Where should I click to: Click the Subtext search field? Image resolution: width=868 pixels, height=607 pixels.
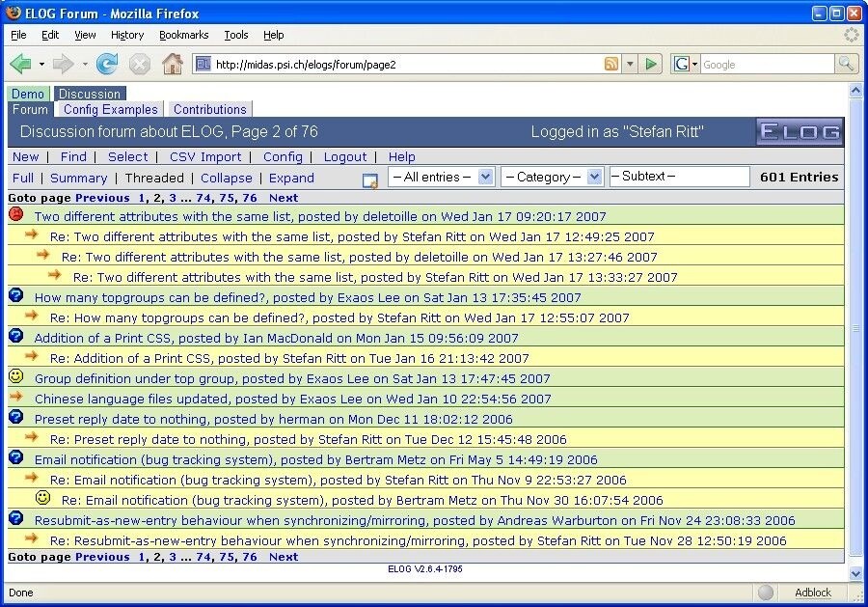[679, 177]
